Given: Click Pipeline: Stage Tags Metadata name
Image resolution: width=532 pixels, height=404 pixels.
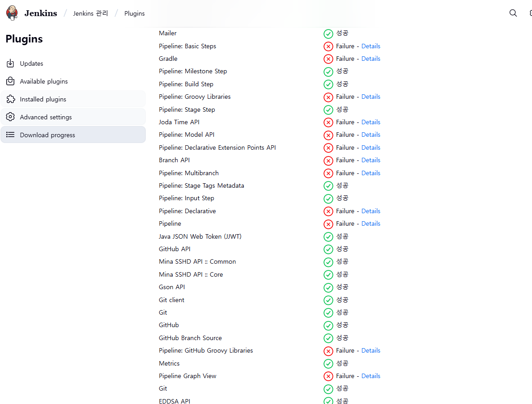Looking at the screenshot, I should [x=201, y=185].
